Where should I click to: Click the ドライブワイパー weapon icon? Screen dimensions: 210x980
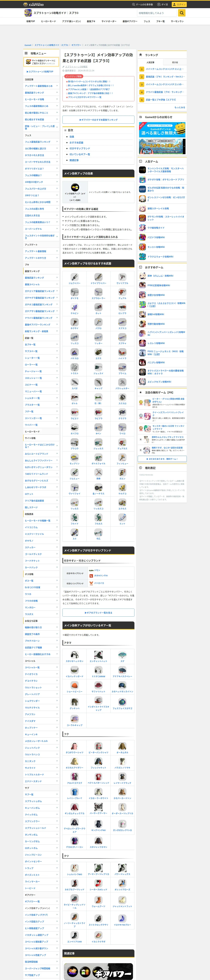[x=98, y=277]
